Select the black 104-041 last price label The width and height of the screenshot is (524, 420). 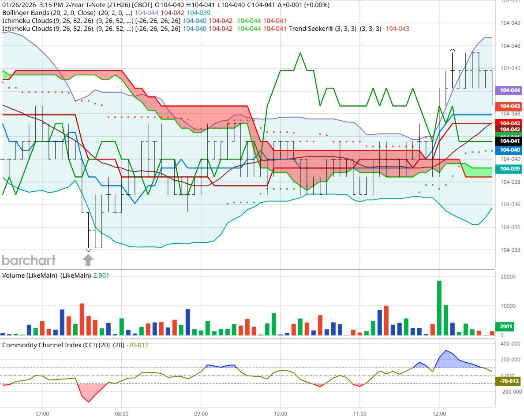coord(508,141)
